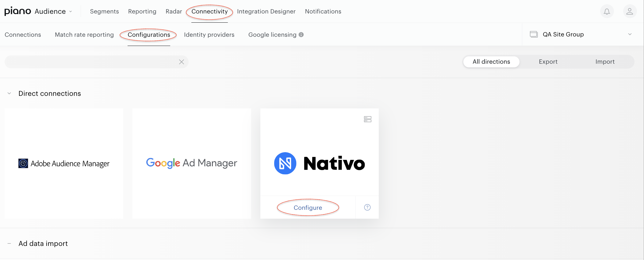The width and height of the screenshot is (644, 260).
Task: Select the All directions filter
Action: pos(491,62)
